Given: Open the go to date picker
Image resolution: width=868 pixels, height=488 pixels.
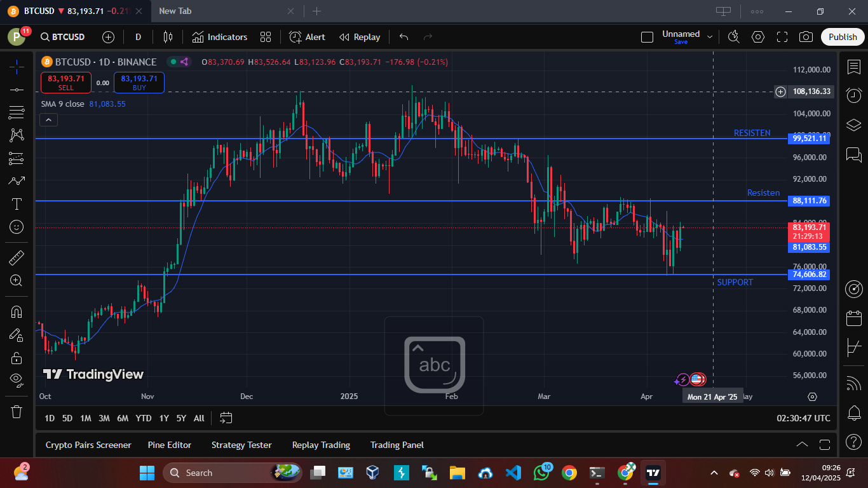Looking at the screenshot, I should (226, 418).
